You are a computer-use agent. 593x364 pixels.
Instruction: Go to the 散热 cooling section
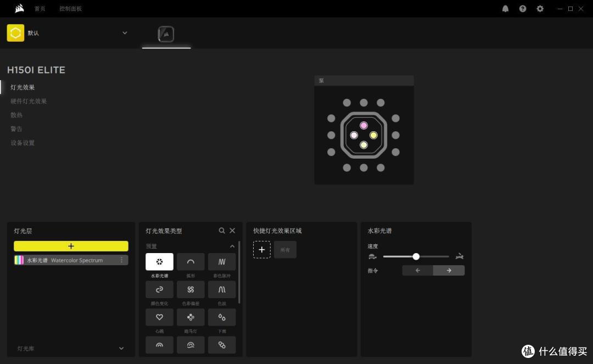click(16, 115)
